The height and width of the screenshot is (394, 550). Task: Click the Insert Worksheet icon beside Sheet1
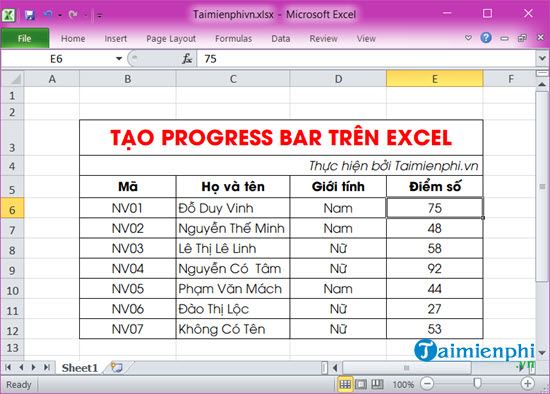pos(117,367)
